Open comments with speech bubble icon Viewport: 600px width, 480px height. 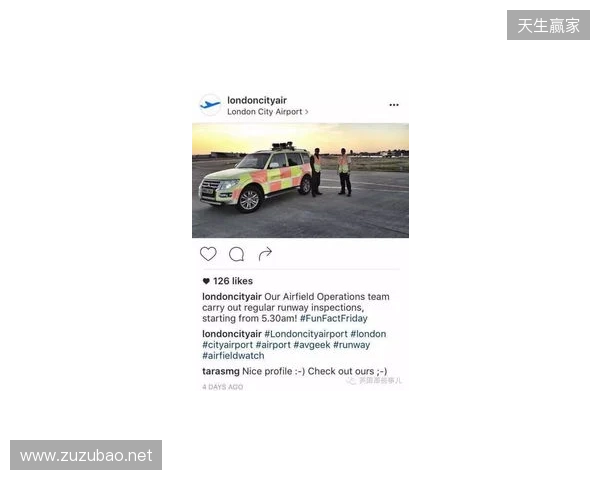(236, 254)
